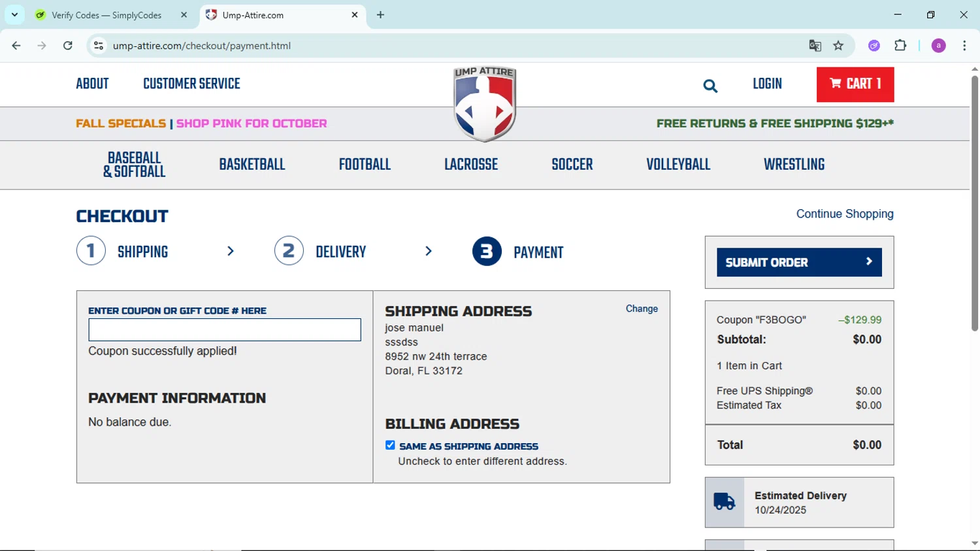
Task: Click the Fall Specials link
Action: coord(121,124)
